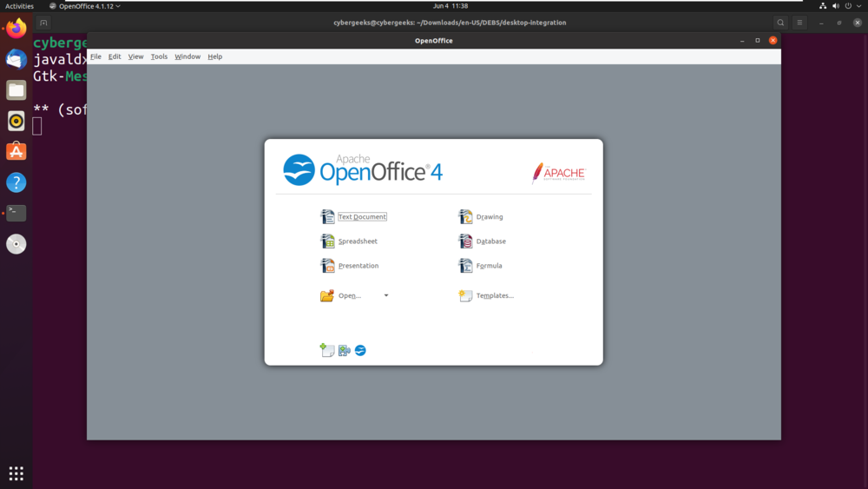868x489 pixels.
Task: Click the disc icon in the dock
Action: click(16, 244)
